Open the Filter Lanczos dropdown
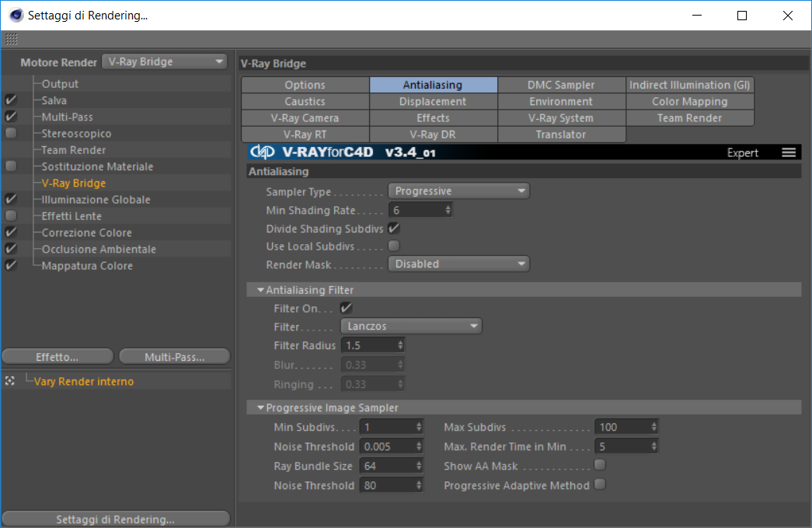 tap(411, 326)
